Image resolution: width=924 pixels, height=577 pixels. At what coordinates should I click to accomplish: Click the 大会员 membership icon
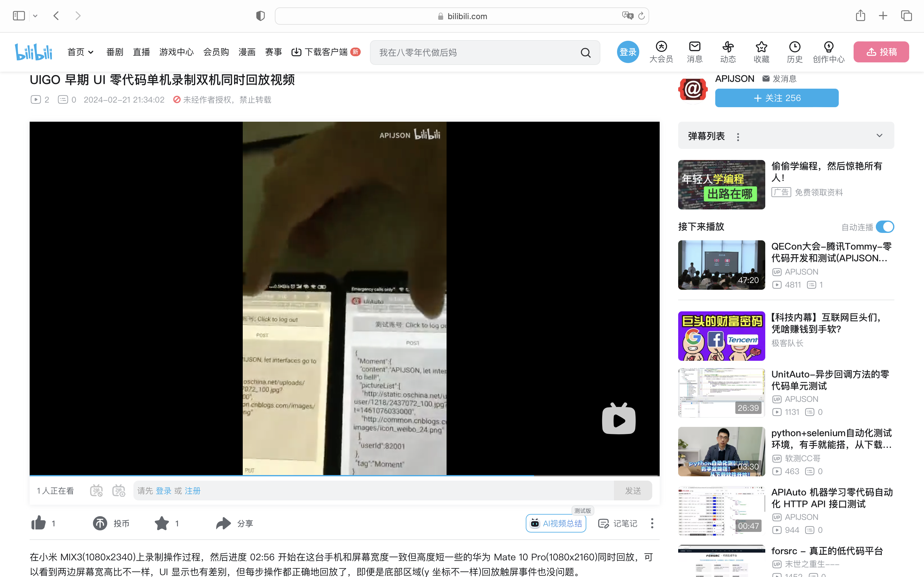coord(661,47)
